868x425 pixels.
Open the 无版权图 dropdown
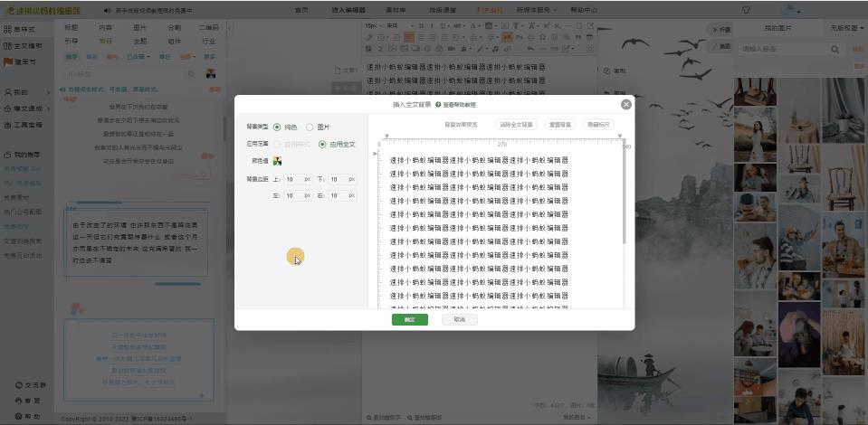point(846,29)
